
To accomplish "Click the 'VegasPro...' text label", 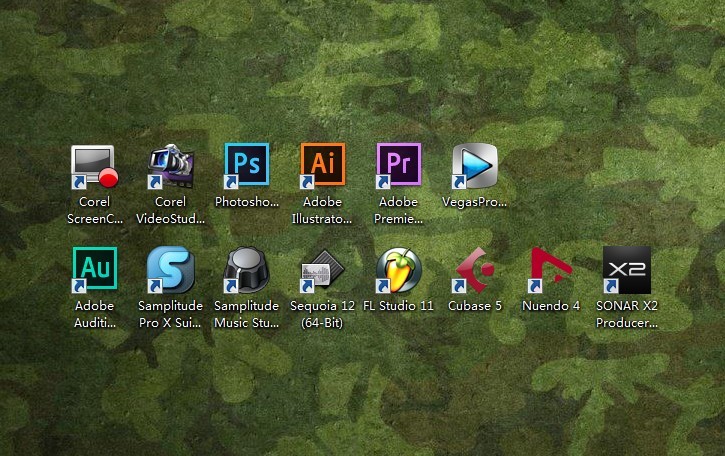I will pos(474,202).
